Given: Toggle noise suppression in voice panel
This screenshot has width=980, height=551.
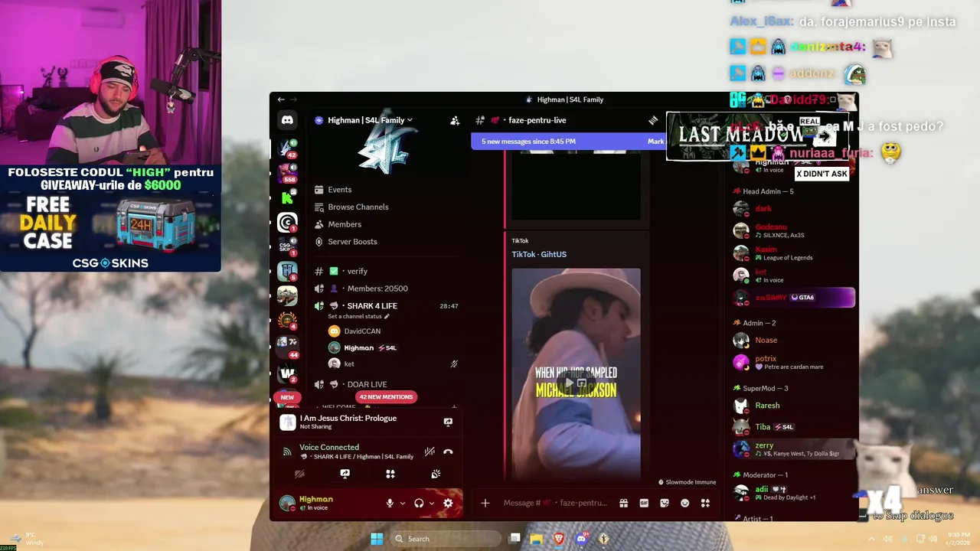Looking at the screenshot, I should pos(430,452).
